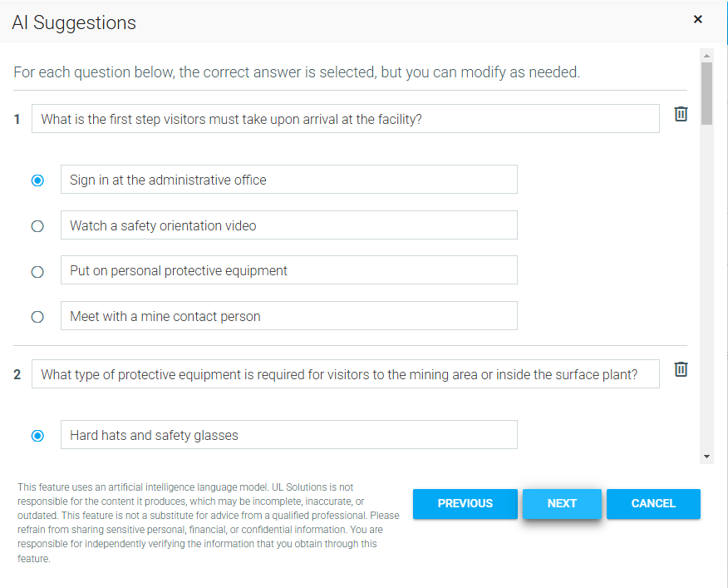The image size is (728, 588).
Task: Click the NEXT button
Action: pos(562,503)
